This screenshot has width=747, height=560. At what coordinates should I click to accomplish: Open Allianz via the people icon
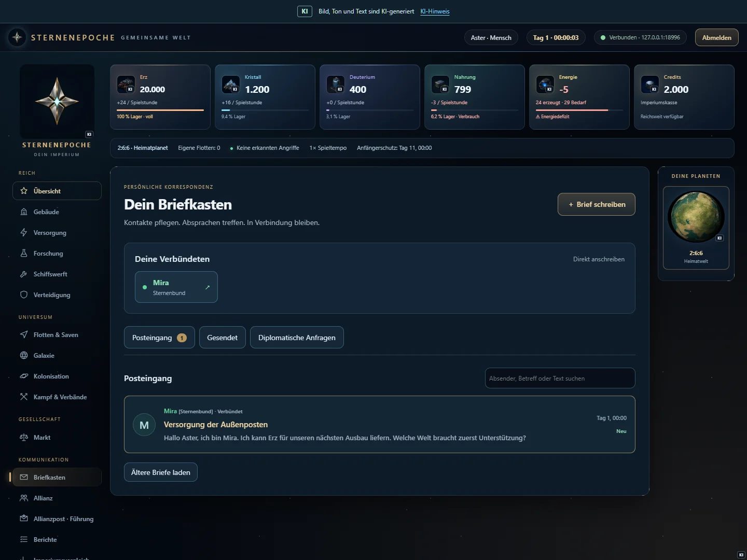pyautogui.click(x=24, y=498)
